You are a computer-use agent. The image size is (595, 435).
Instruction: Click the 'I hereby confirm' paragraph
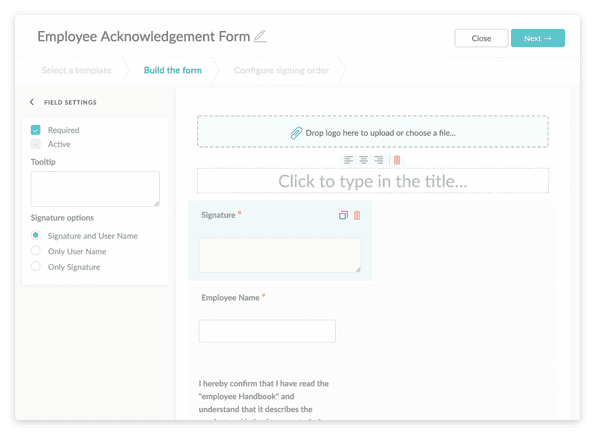coord(263,399)
